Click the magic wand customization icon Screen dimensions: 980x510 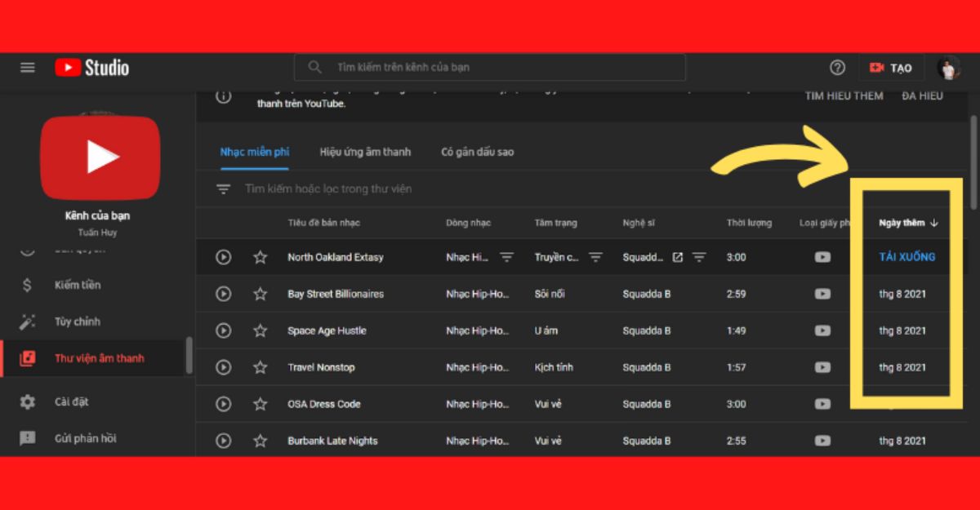click(27, 322)
